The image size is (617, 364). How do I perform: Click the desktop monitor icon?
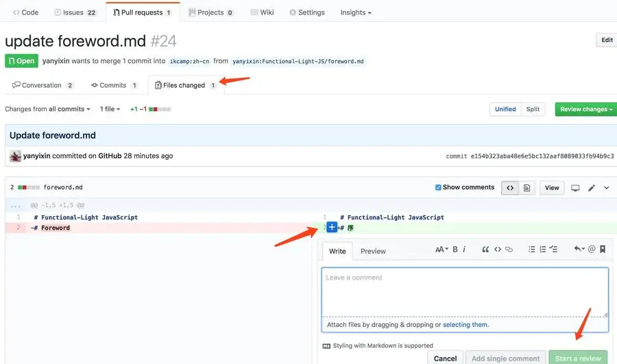point(575,188)
